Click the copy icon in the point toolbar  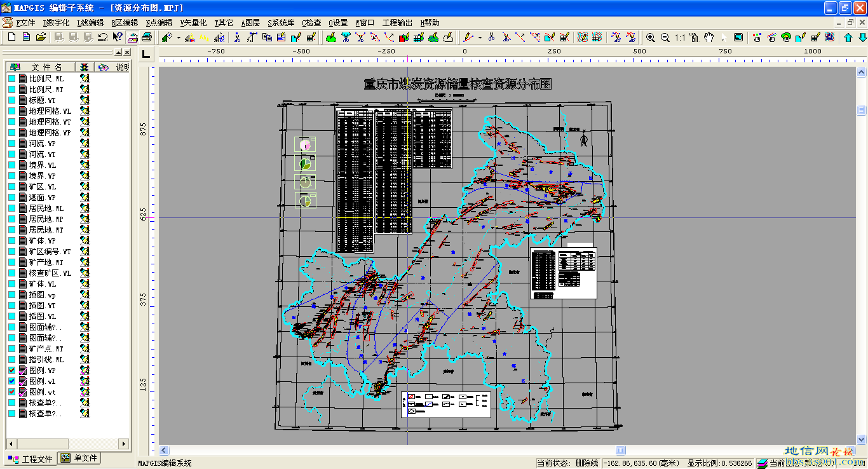pyautogui.click(x=267, y=37)
